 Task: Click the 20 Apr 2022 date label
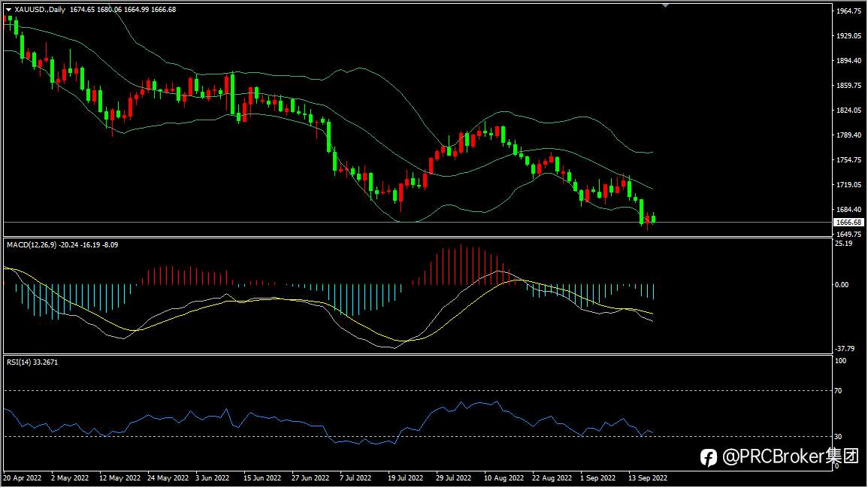(x=22, y=478)
